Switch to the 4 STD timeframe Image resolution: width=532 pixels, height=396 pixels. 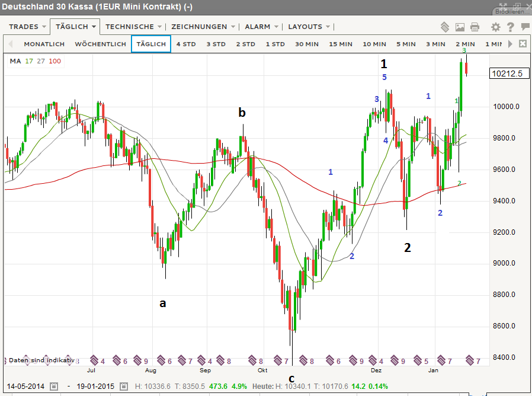point(186,44)
